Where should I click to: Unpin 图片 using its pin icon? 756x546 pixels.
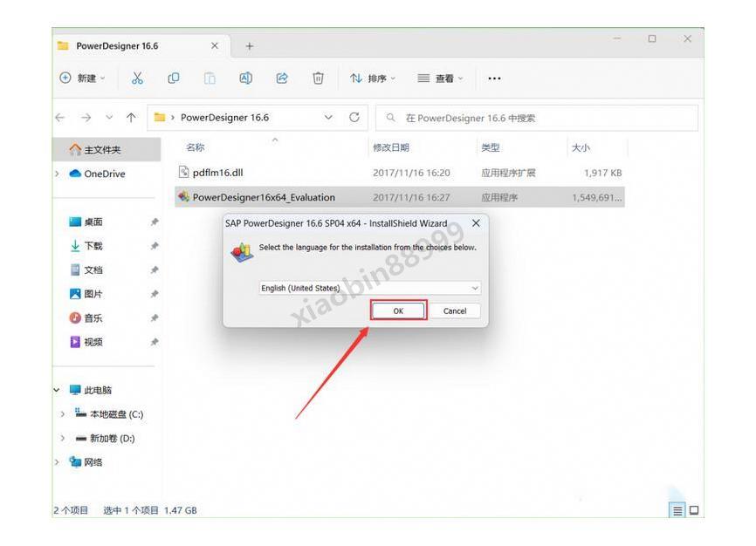[x=155, y=294]
